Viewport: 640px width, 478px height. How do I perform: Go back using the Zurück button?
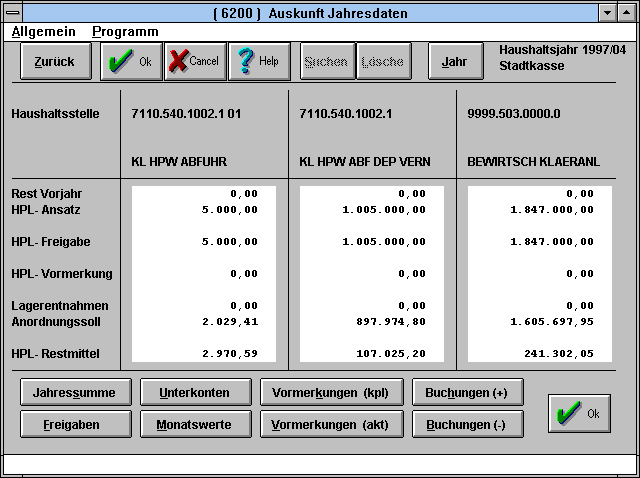click(x=54, y=61)
